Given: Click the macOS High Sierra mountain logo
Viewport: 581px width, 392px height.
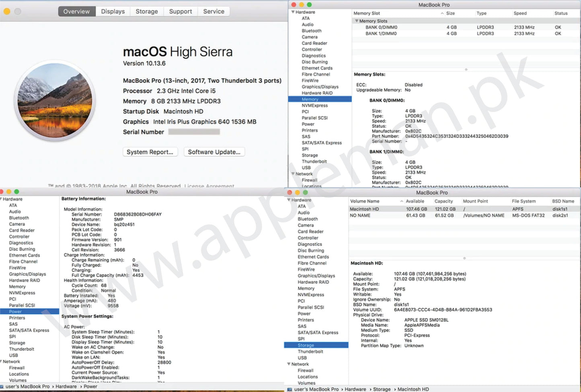Looking at the screenshot, I should [55, 101].
